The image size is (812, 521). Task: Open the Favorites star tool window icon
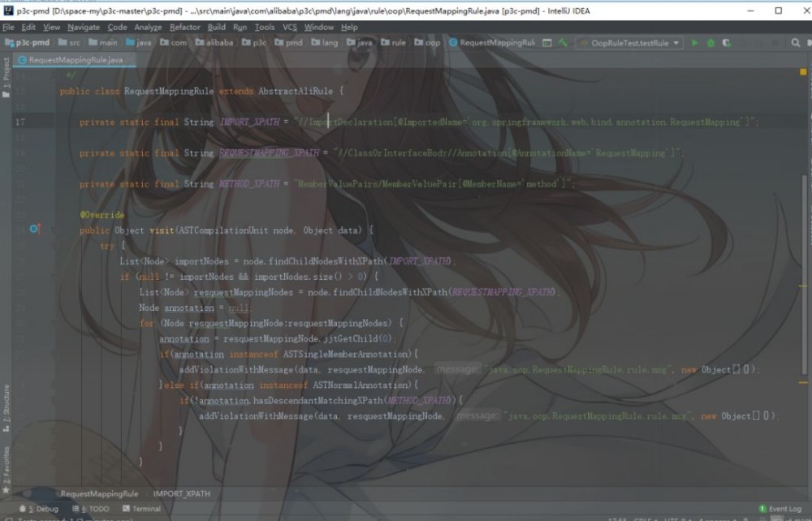6,489
